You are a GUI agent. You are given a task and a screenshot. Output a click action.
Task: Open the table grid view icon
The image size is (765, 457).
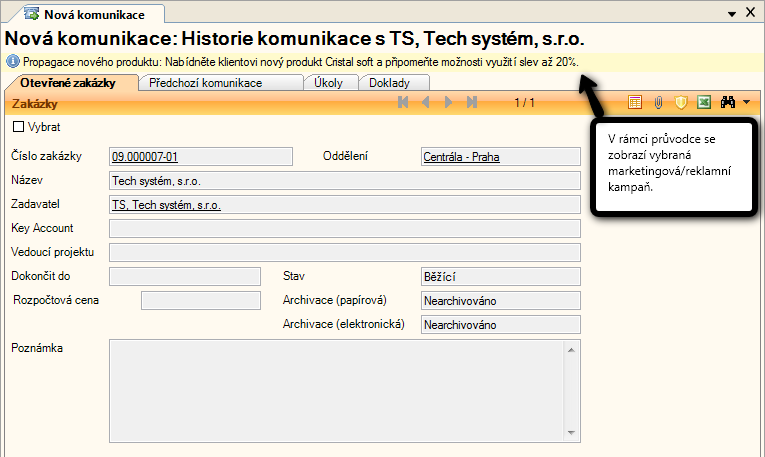634,103
